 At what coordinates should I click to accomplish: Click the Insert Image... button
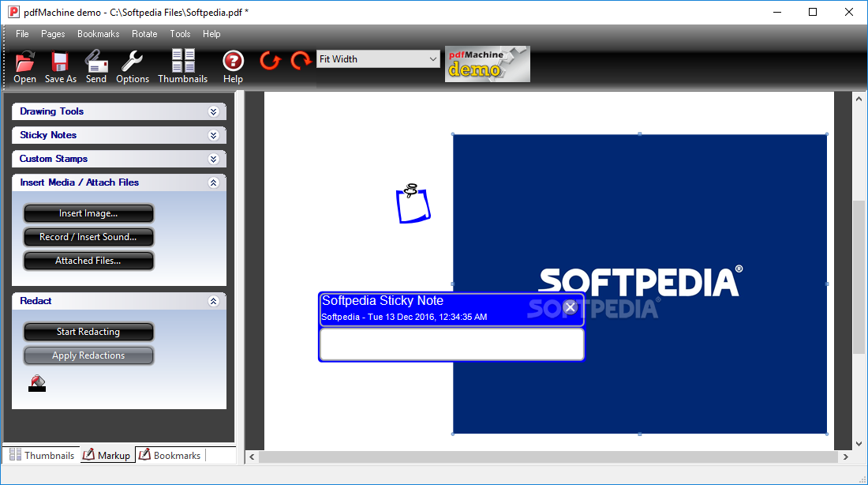coord(88,213)
